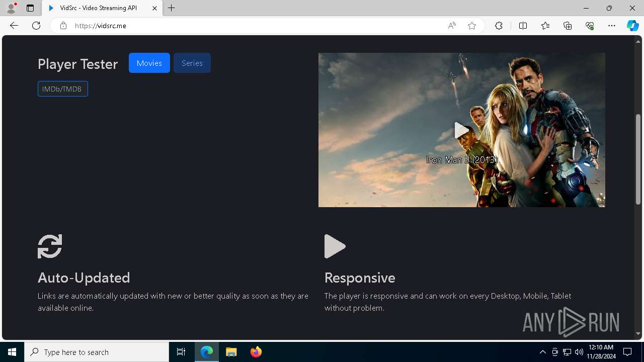644x362 pixels.
Task: Close the VidSrc browser tab
Action: coord(154,8)
